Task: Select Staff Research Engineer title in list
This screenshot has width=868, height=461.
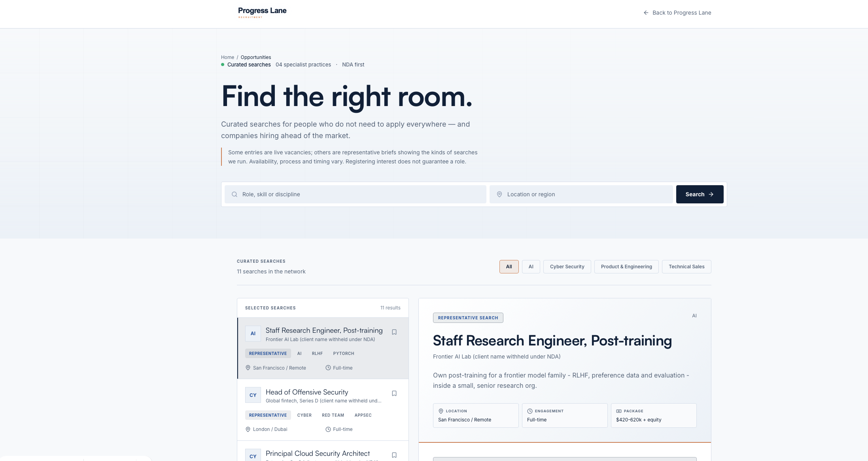Action: [x=324, y=330]
